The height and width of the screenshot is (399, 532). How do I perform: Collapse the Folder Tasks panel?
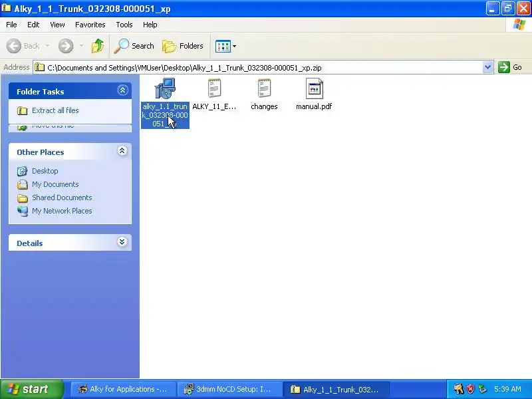click(x=122, y=90)
